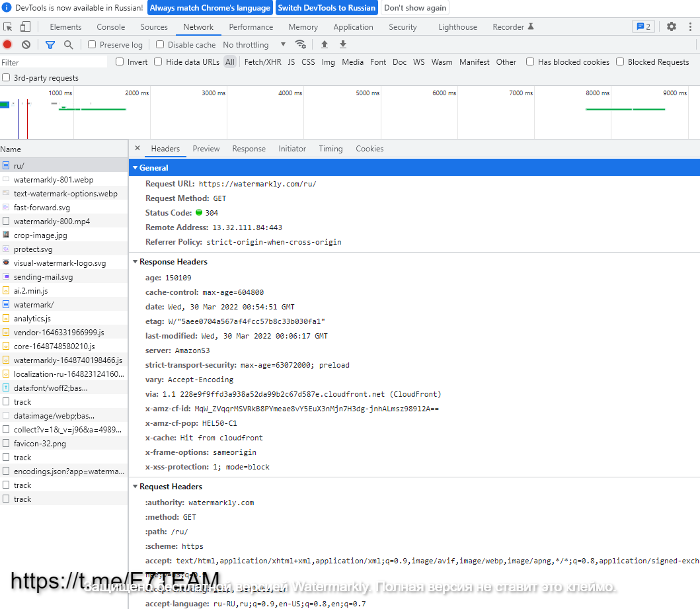The width and height of the screenshot is (700, 609).
Task: Select the sending-mail.svg request
Action: coord(64,277)
